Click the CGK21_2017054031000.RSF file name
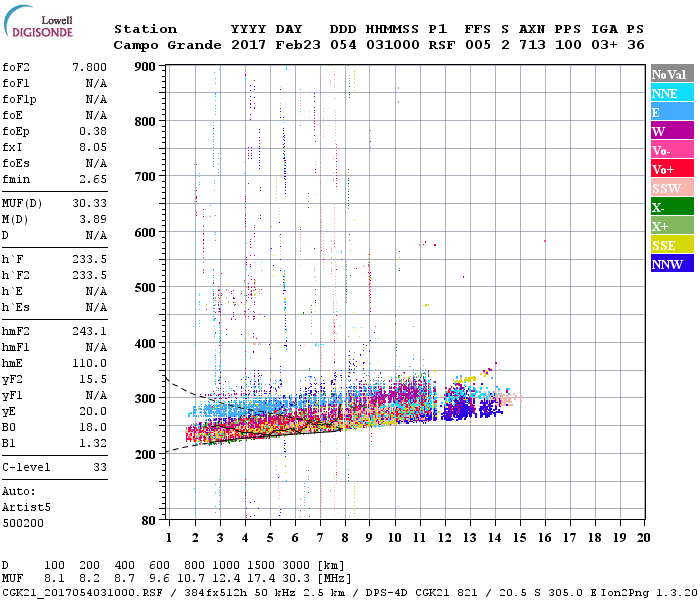 (x=82, y=592)
